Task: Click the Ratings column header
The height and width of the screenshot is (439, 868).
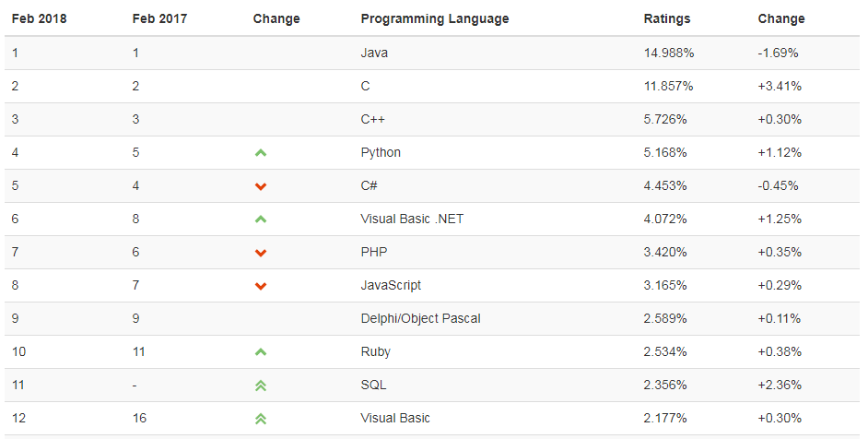Action: (x=667, y=18)
